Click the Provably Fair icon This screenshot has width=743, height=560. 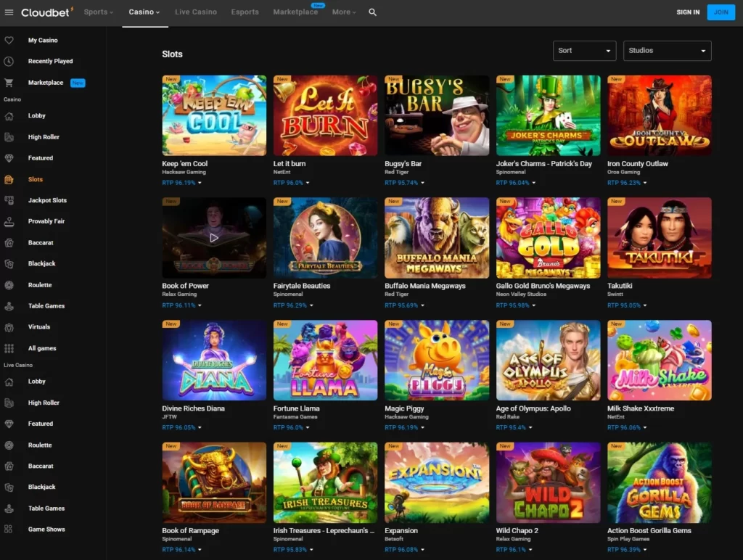[x=9, y=221]
